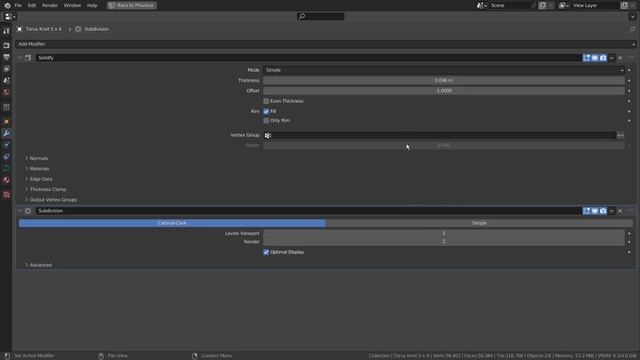Open the Object properties tab
Viewport: 640px width, 360px height.
pyautogui.click(x=6, y=121)
